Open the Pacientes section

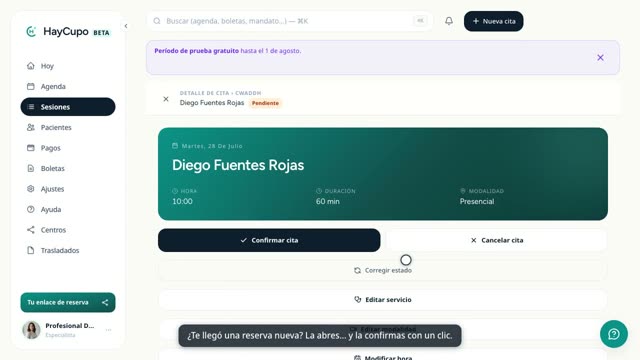68,127
